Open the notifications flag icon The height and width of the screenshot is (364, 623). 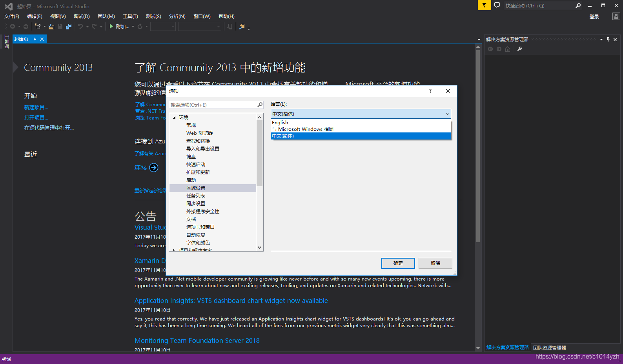pos(484,5)
